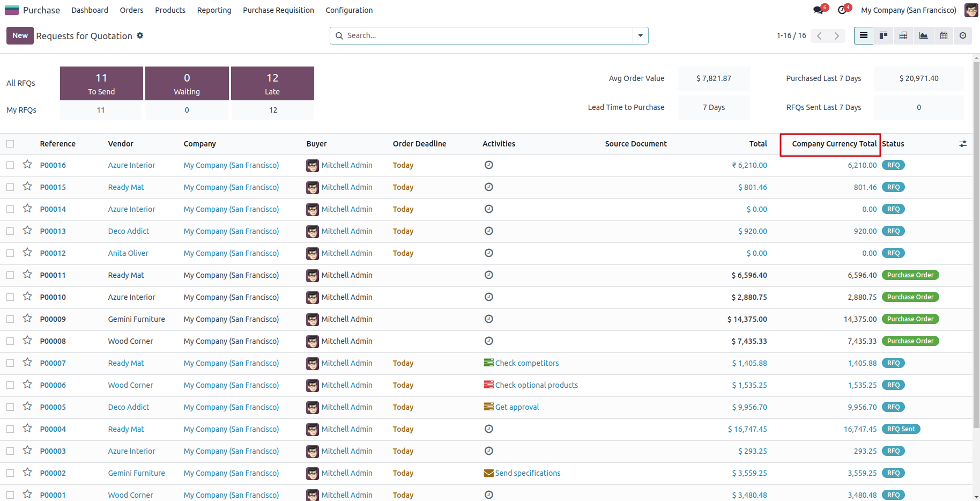Open the Configuration menu
Screen dimensions: 980x501
[x=349, y=10]
